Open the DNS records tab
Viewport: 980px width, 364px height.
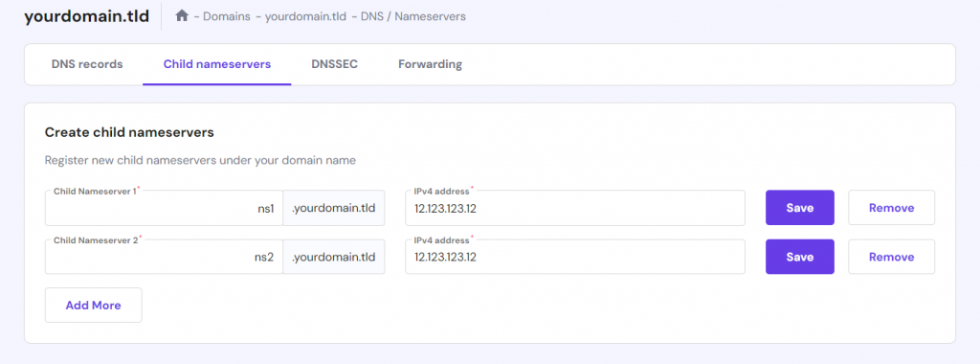click(x=87, y=64)
